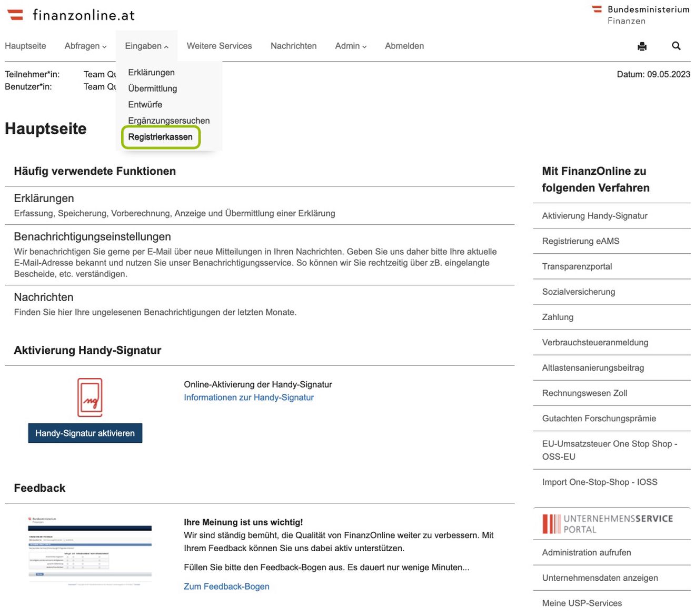Click Abmelden in the navigation bar
The width and height of the screenshot is (695, 616).
(x=404, y=46)
